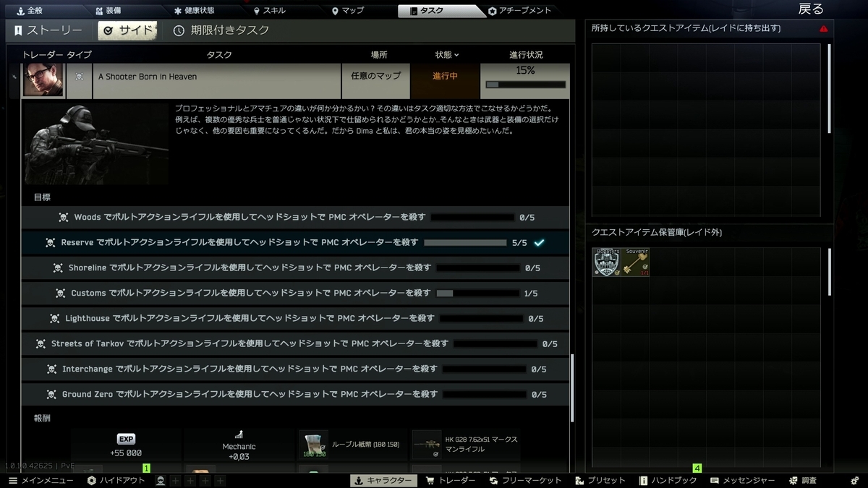Click the Woods objective skull icon
Viewport: 868px width, 488px height.
64,218
